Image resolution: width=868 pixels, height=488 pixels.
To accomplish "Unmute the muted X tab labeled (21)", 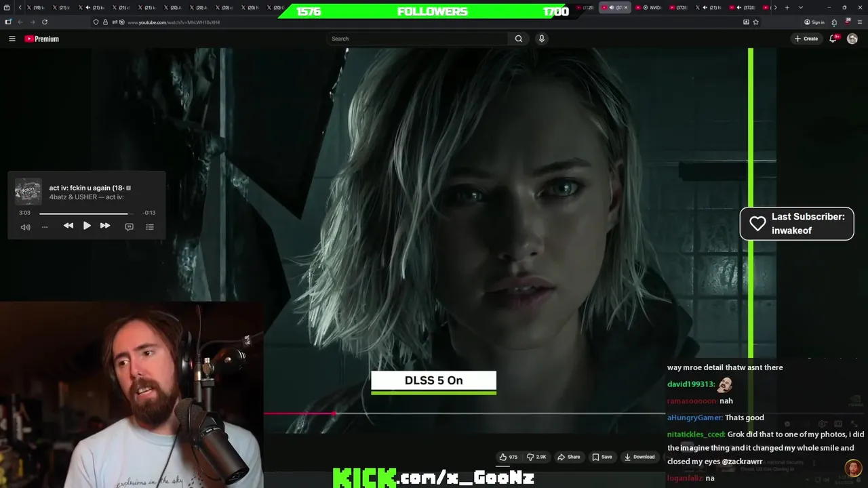I will tap(88, 7).
